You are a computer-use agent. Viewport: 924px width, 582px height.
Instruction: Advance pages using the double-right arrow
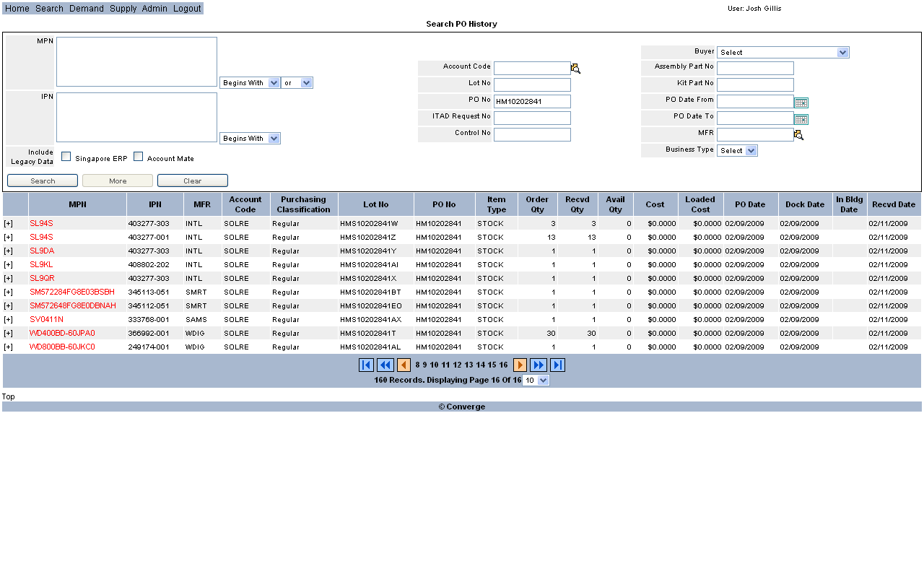click(539, 365)
